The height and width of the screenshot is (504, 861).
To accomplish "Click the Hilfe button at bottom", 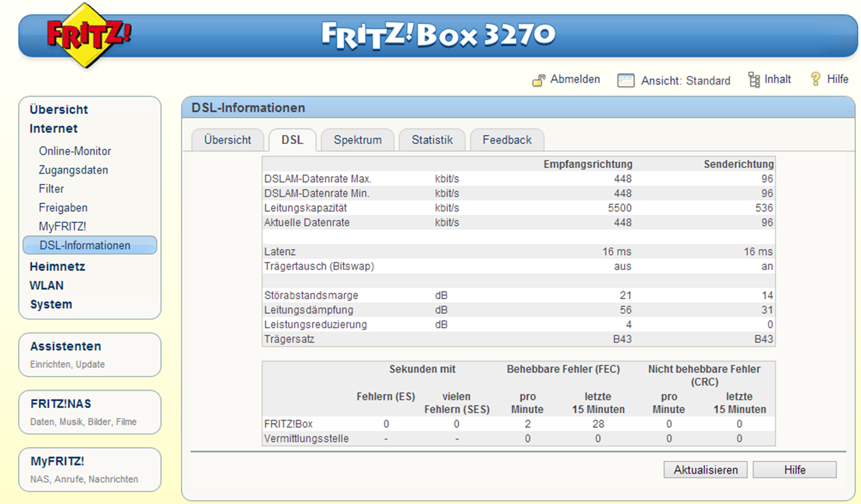I will (795, 470).
